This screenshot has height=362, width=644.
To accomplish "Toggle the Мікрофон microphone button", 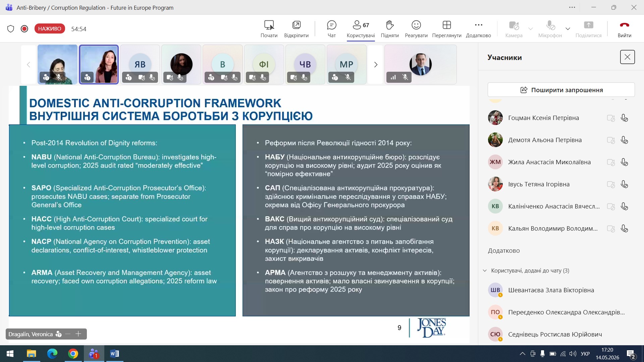I will (x=550, y=29).
